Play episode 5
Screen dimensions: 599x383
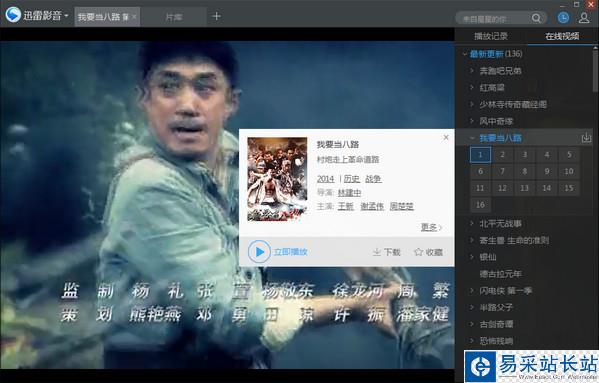click(x=569, y=155)
